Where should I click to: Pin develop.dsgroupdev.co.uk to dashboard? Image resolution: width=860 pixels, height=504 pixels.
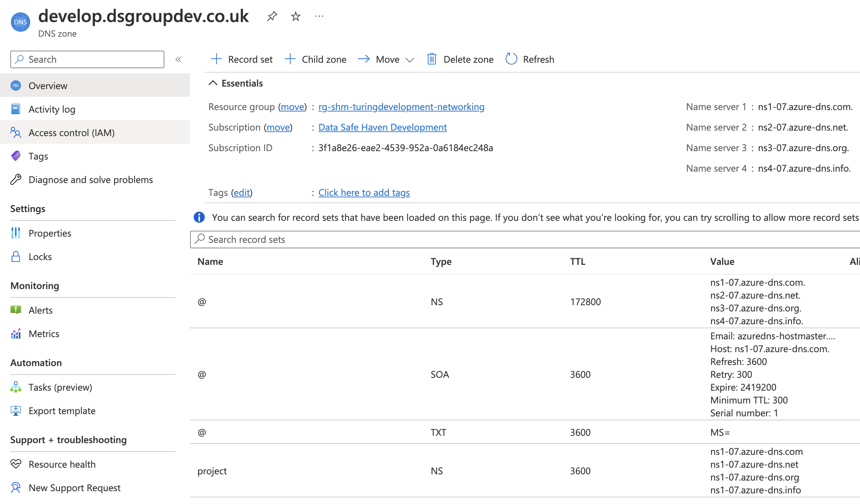click(x=272, y=16)
